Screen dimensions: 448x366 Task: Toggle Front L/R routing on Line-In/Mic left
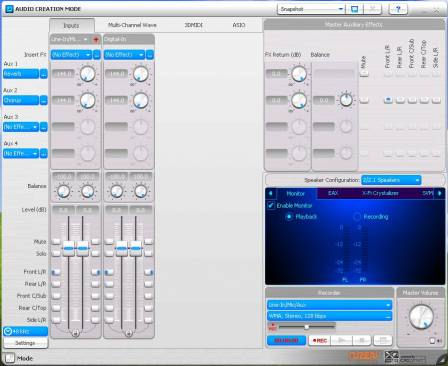pyautogui.click(x=56, y=272)
